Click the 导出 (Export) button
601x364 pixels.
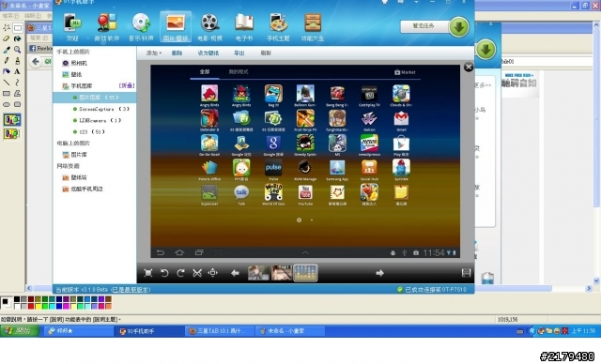239,53
